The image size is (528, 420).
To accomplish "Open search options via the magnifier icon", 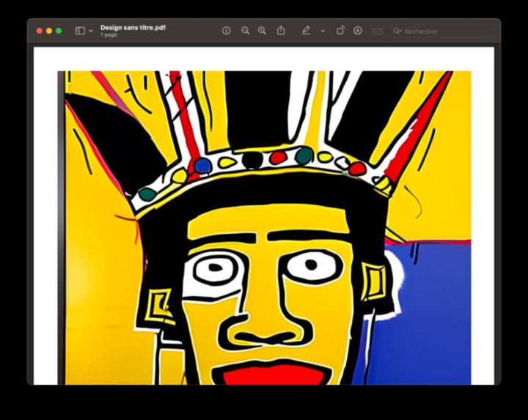I will [397, 31].
